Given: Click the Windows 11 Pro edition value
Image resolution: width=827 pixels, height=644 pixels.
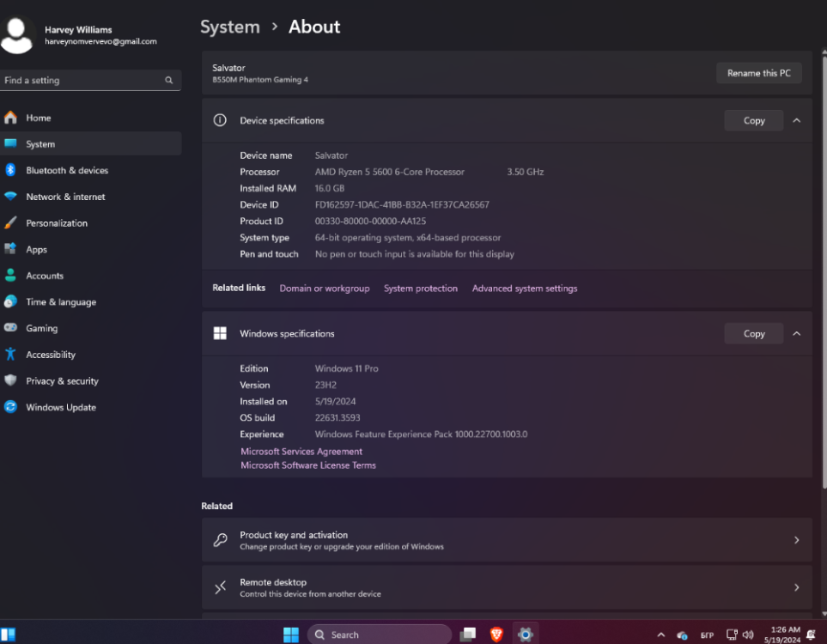Looking at the screenshot, I should [x=347, y=368].
